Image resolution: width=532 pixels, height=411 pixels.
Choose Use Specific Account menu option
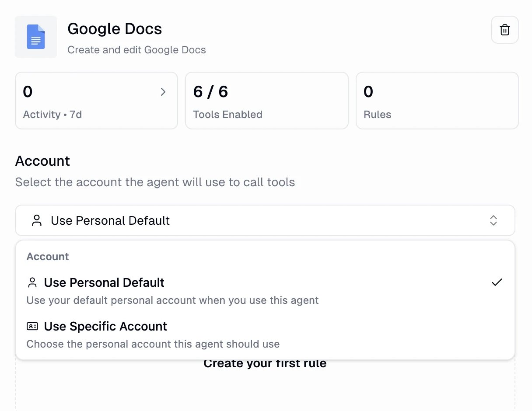coord(265,334)
